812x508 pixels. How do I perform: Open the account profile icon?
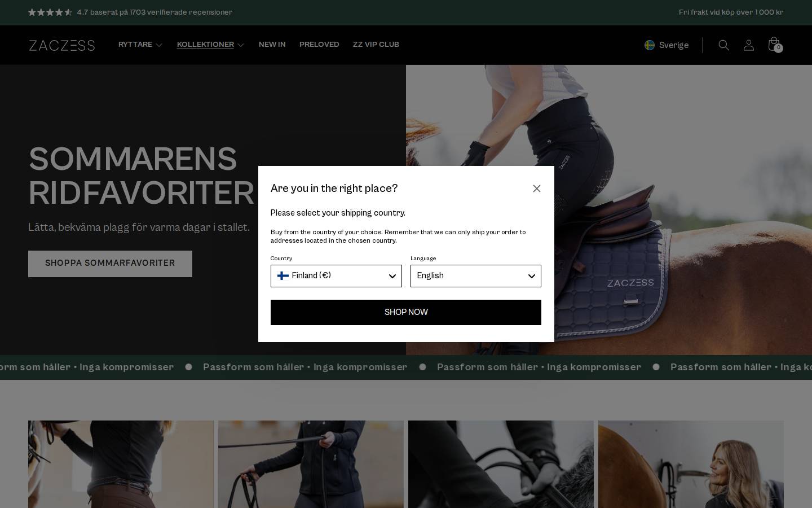(x=749, y=45)
